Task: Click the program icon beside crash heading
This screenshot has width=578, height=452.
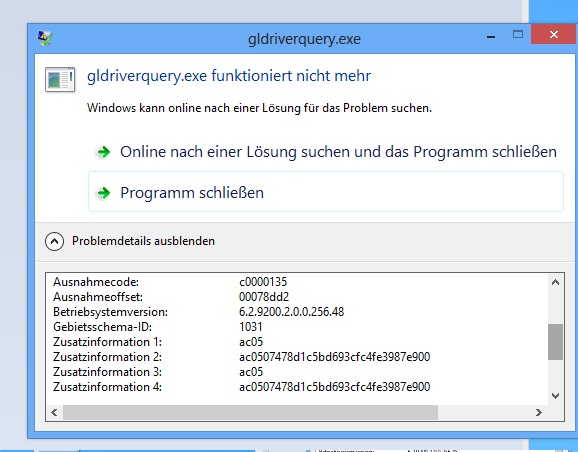Action: coord(60,79)
